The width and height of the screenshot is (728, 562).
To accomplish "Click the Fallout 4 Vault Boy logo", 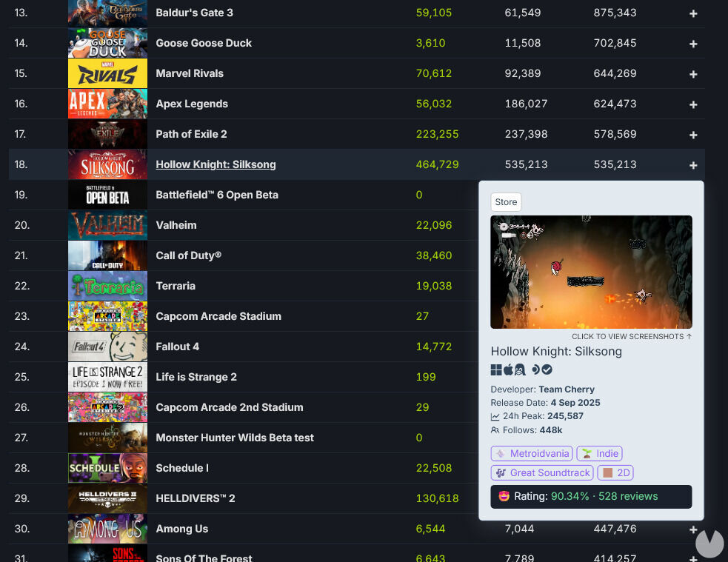I will pyautogui.click(x=107, y=347).
